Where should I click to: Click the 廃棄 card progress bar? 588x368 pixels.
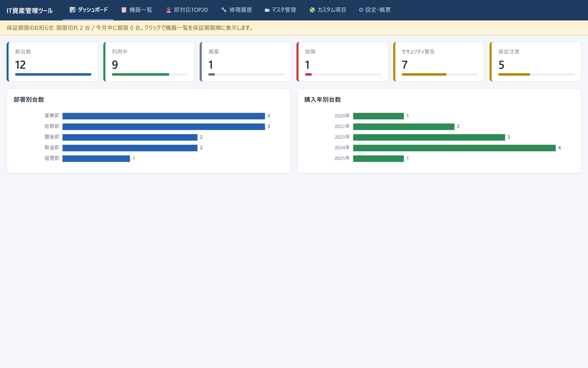(x=246, y=74)
